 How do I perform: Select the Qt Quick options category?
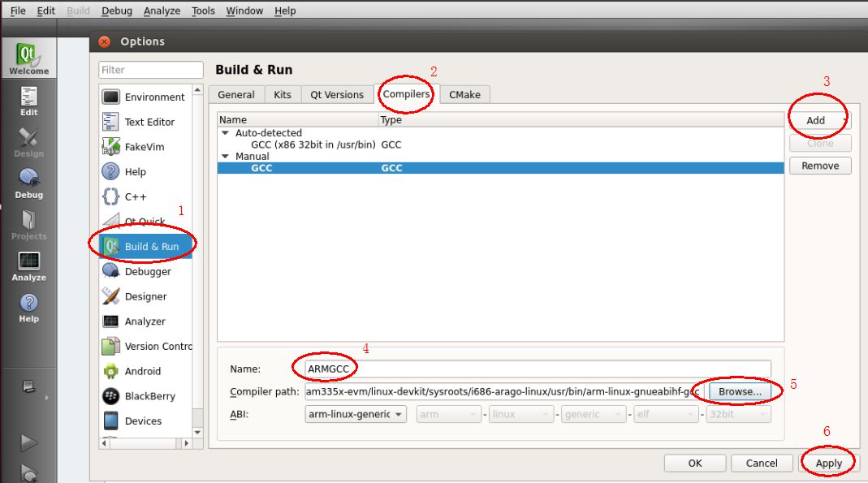145,222
